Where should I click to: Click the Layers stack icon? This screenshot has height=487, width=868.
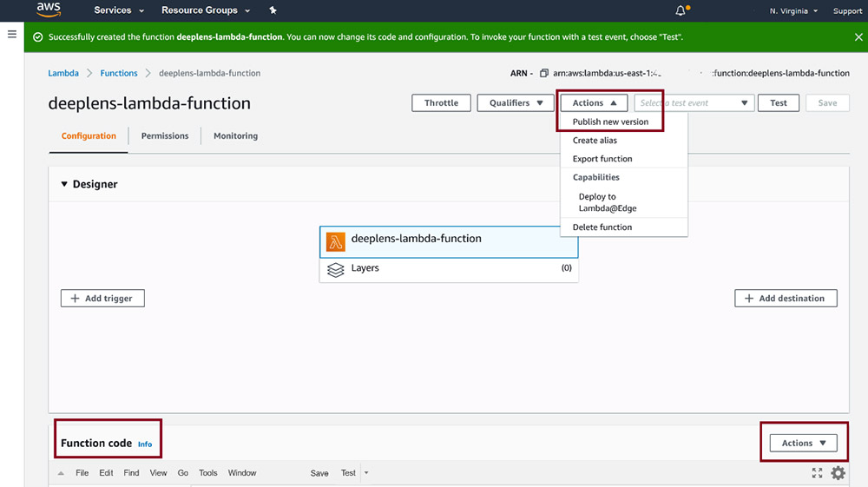pos(335,269)
